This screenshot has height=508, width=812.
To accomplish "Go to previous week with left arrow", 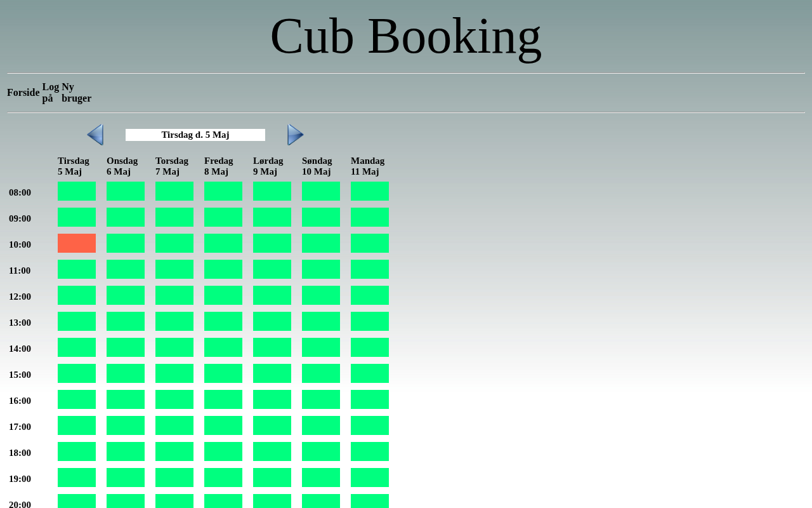I will click(x=95, y=135).
